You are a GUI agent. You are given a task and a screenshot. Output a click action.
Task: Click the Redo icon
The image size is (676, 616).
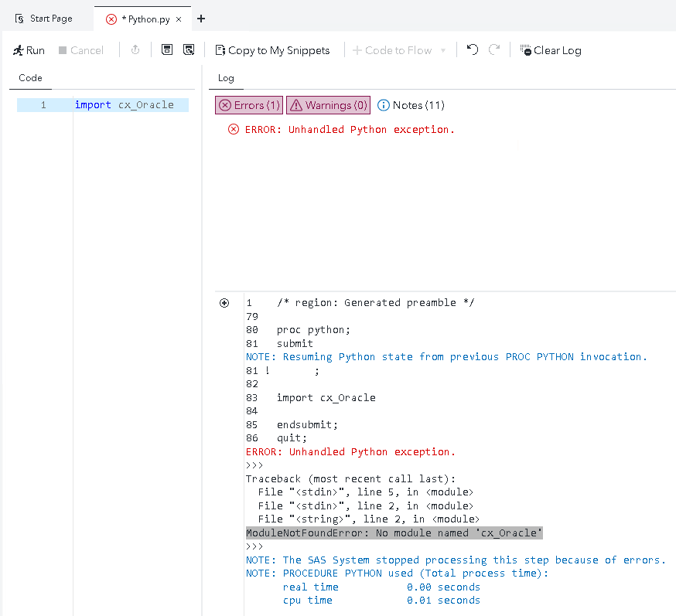(494, 50)
